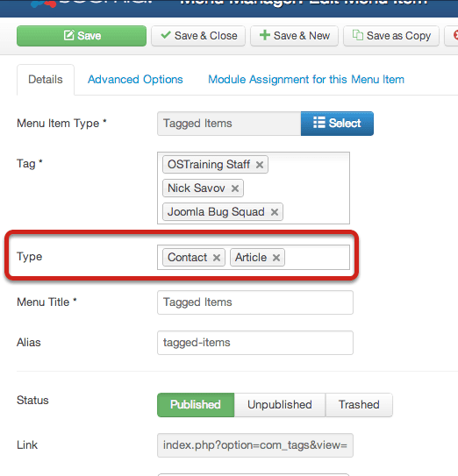Viewport: 458px width, 476px height.
Task: Click Save & Close button
Action: point(198,36)
